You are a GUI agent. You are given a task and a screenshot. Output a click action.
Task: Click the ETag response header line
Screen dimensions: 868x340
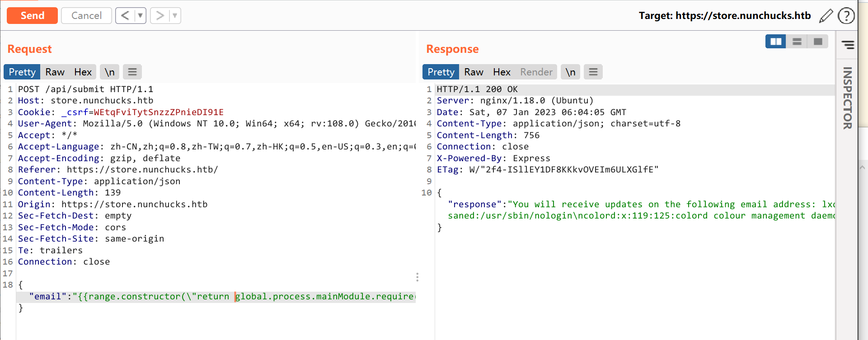click(x=548, y=169)
